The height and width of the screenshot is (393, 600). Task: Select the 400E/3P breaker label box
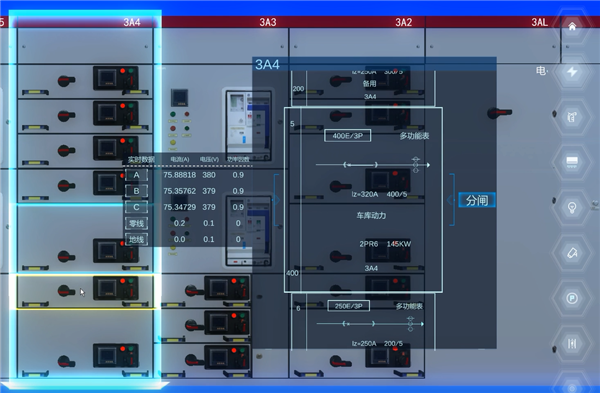347,135
